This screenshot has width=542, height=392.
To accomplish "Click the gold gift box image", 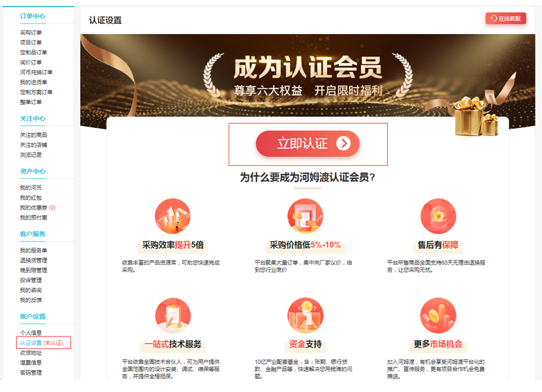I will point(476,116).
